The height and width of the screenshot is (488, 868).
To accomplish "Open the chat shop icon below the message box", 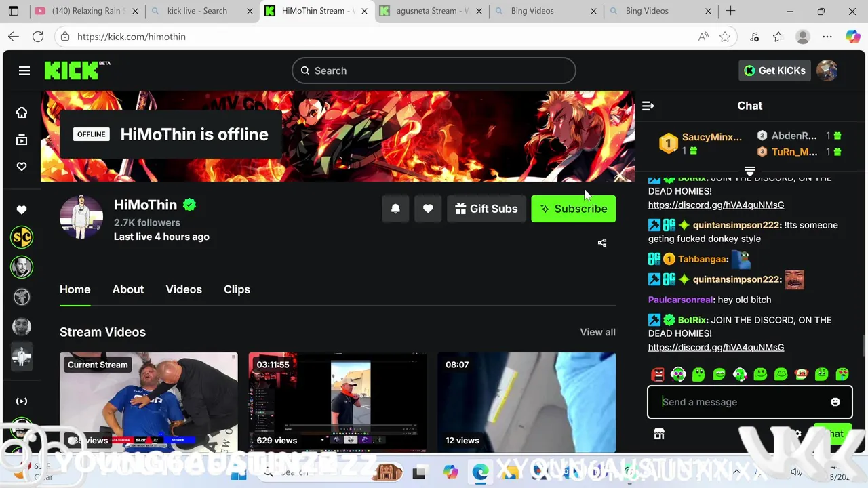I will coord(659,434).
